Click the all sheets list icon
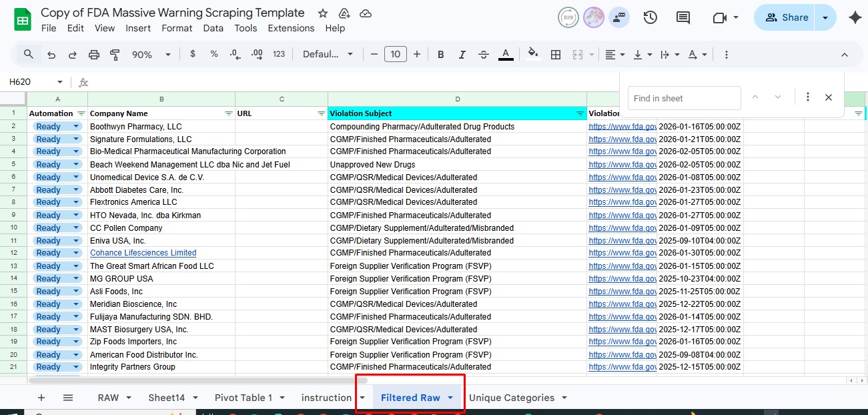Screen dimensions: 868x415 (x=68, y=398)
